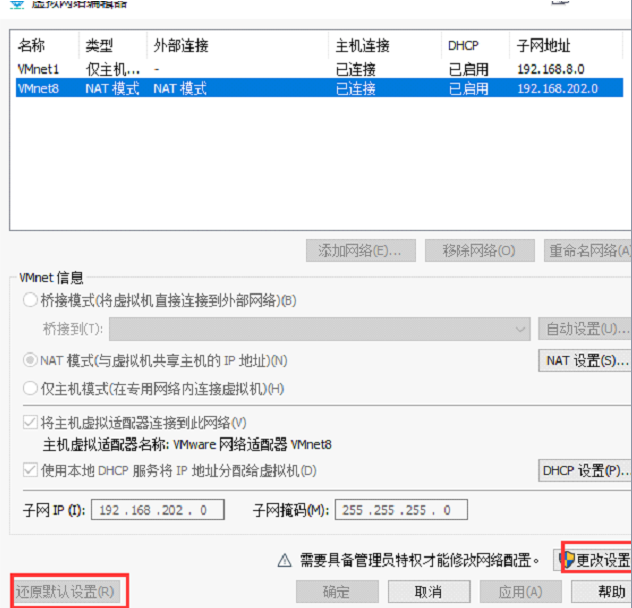Viewport: 632px width, 608px height.
Task: Click subnet address 192.168.8.0 cell
Action: click(551, 69)
